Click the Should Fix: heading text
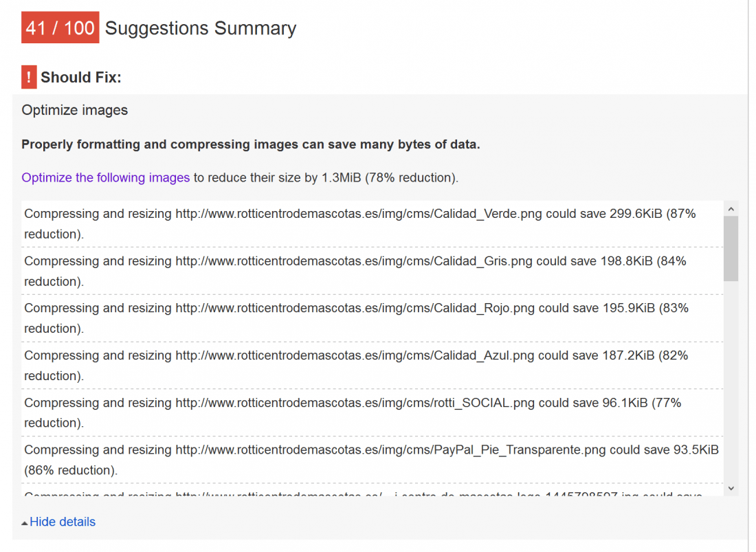The image size is (756, 552). (81, 77)
